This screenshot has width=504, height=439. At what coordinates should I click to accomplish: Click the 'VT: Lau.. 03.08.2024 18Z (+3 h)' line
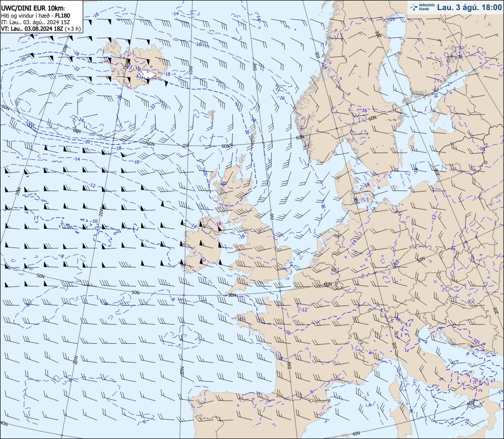click(41, 29)
